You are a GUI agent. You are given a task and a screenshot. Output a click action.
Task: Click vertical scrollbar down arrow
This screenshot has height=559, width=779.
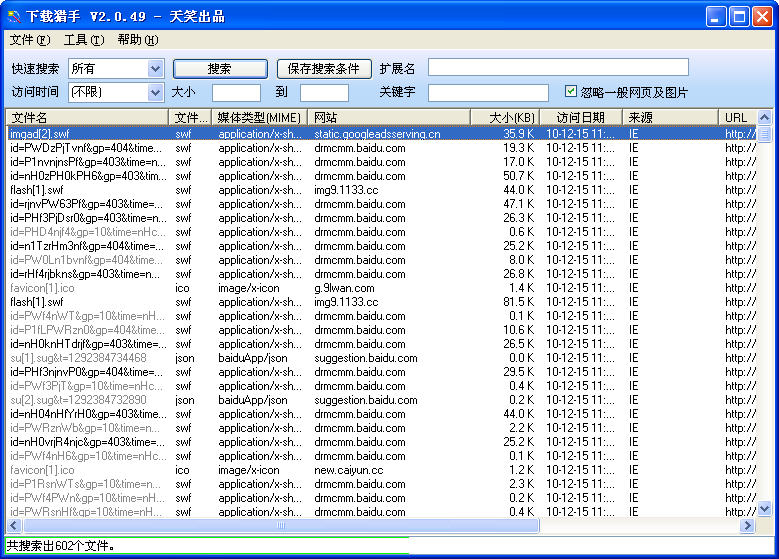pyautogui.click(x=765, y=509)
